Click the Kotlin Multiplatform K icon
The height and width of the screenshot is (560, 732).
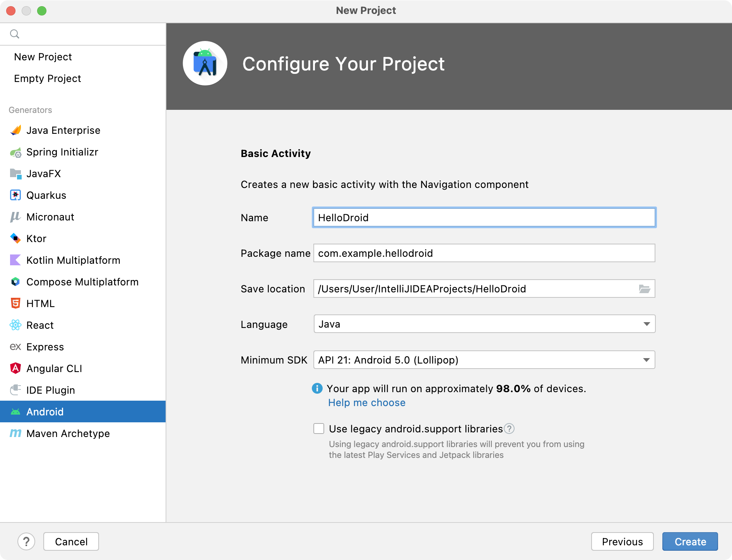(15, 260)
